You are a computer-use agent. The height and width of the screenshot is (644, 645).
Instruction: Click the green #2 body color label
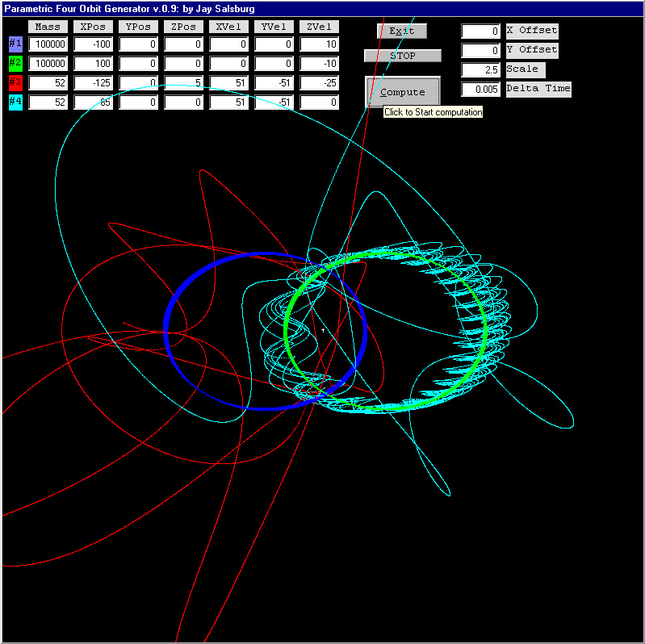[15, 63]
